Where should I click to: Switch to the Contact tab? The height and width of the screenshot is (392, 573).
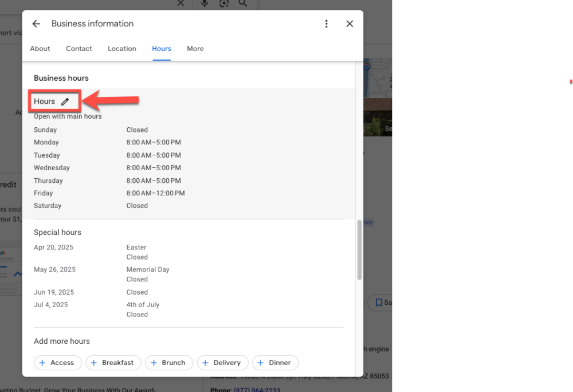pos(79,49)
